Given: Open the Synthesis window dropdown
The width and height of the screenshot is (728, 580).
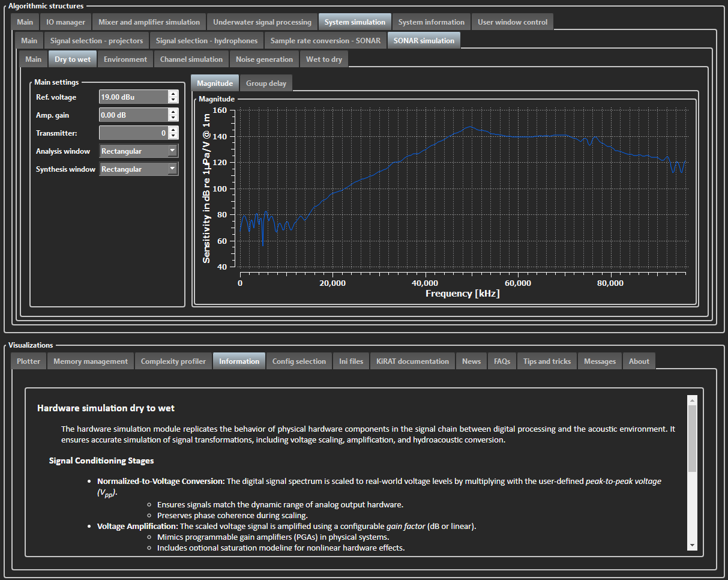Looking at the screenshot, I should tap(139, 169).
